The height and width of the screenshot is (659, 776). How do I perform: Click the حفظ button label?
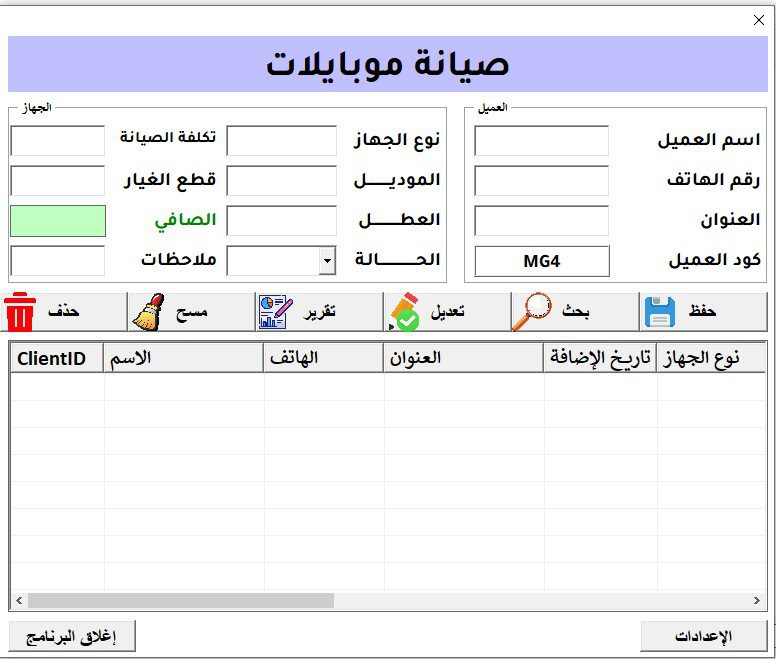702,311
